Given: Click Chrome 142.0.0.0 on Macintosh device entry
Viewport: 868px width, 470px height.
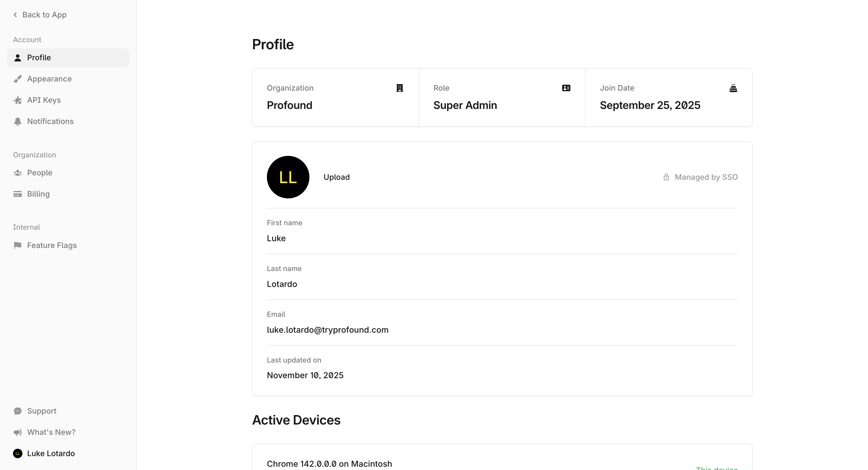Looking at the screenshot, I should point(329,464).
